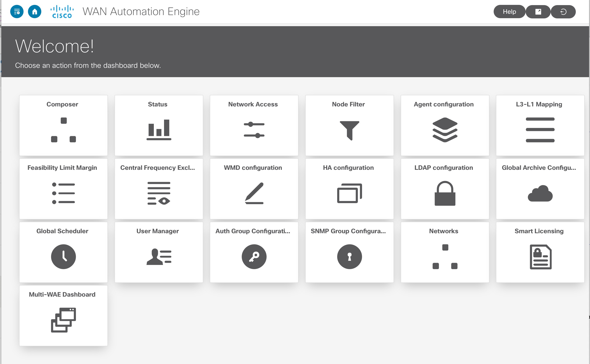Click the LDAP configuration lock icon
The width and height of the screenshot is (590, 364).
445,193
